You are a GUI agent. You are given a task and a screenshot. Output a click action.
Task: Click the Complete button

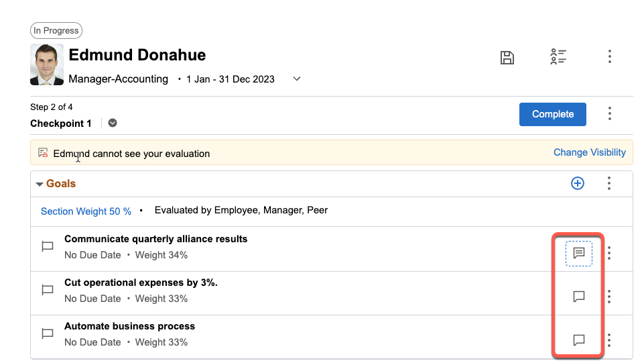552,114
